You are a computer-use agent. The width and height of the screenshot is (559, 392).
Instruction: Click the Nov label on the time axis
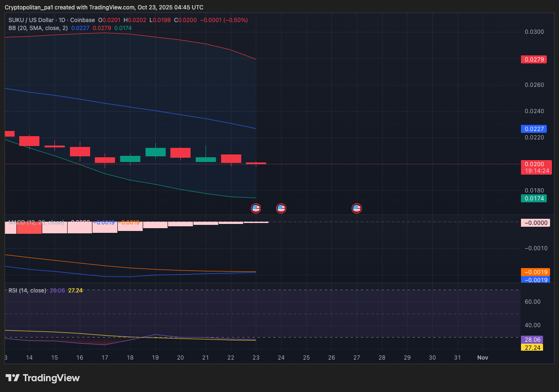pos(482,357)
